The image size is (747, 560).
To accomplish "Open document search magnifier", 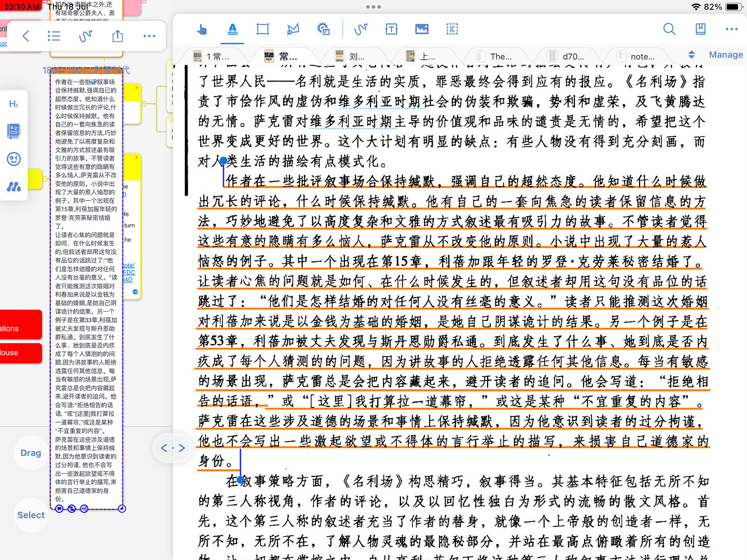I will 669,29.
